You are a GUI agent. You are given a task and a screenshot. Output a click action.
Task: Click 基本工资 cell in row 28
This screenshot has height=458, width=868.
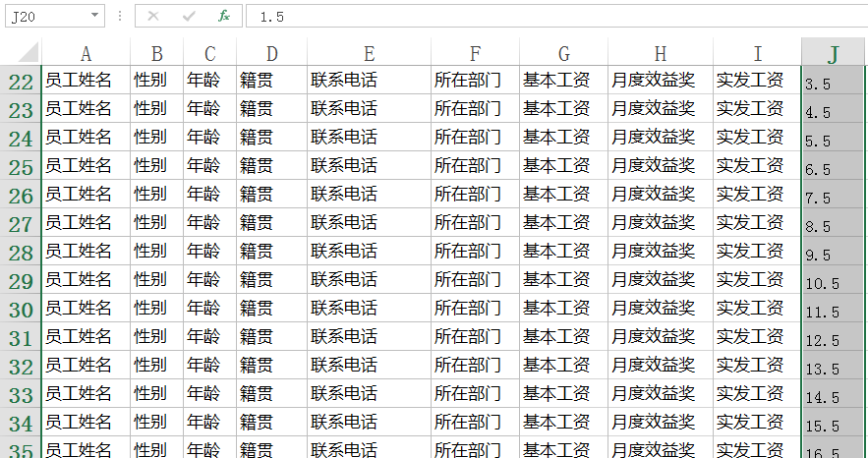coord(564,252)
